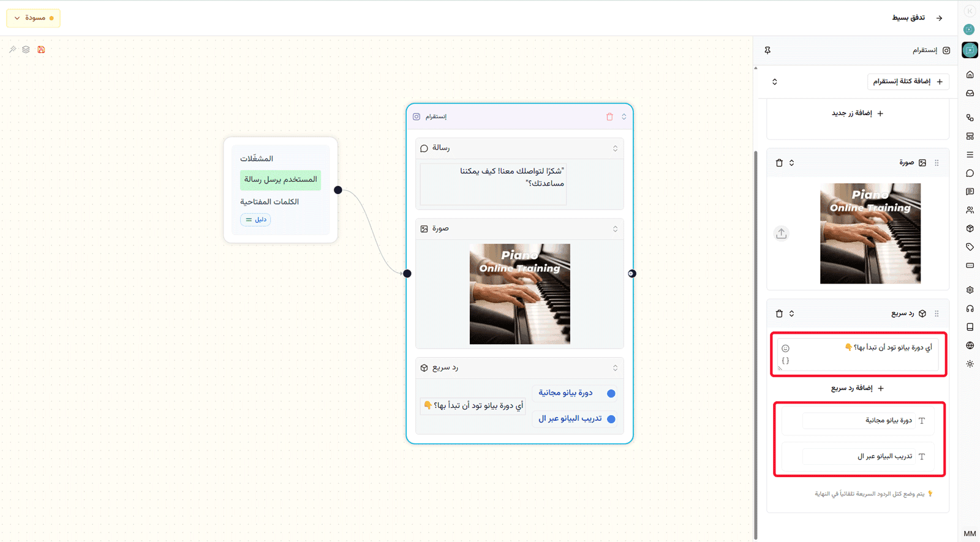Open the chat bubble icon in the sidebar
The height and width of the screenshot is (542, 980).
point(970,173)
